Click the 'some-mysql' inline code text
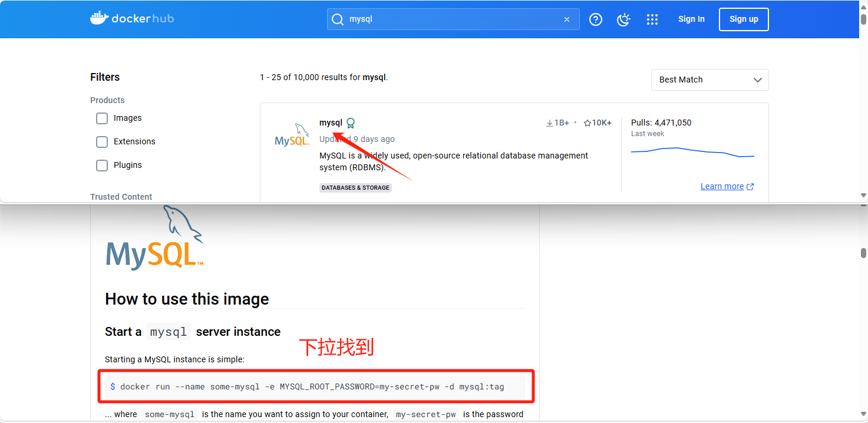The image size is (868, 423). point(170,414)
